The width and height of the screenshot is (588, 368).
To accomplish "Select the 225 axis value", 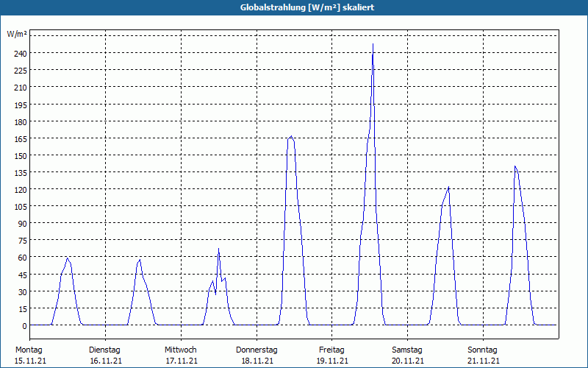I will pos(21,71).
